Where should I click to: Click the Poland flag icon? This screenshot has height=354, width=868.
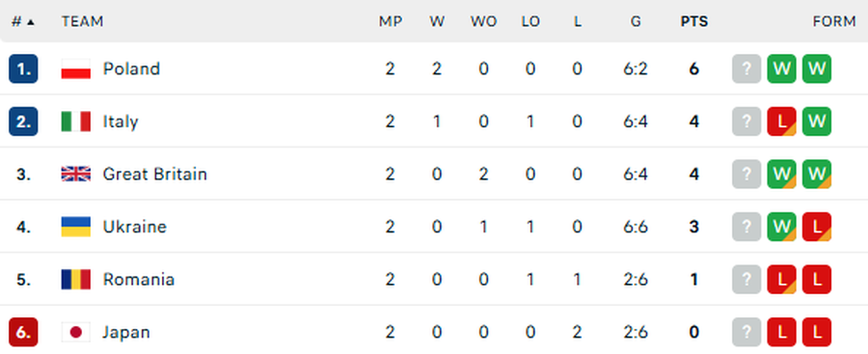76,68
